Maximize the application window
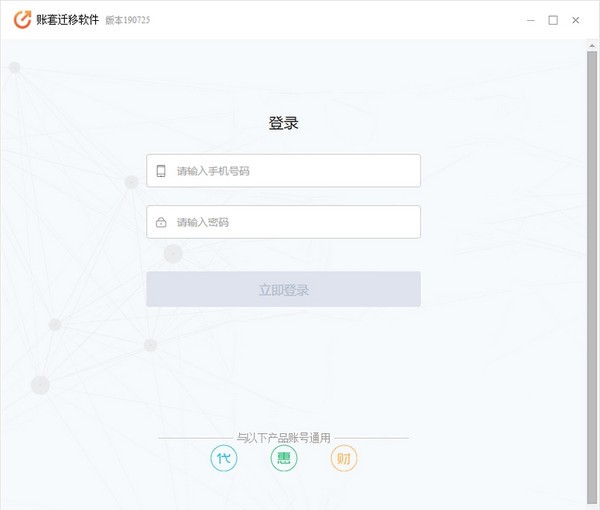Screen dimensions: 600x510 click(x=552, y=20)
